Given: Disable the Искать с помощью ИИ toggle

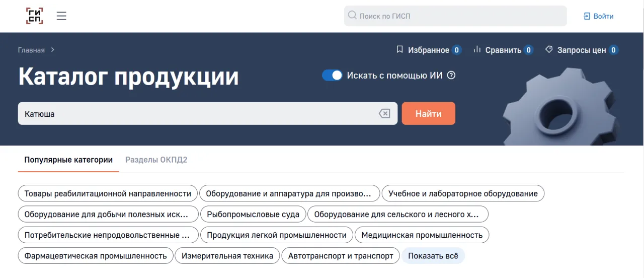Looking at the screenshot, I should pos(332,76).
